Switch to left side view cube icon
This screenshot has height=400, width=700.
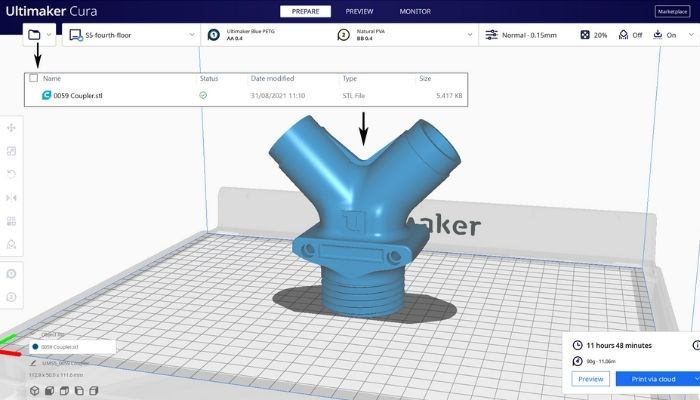pos(79,391)
